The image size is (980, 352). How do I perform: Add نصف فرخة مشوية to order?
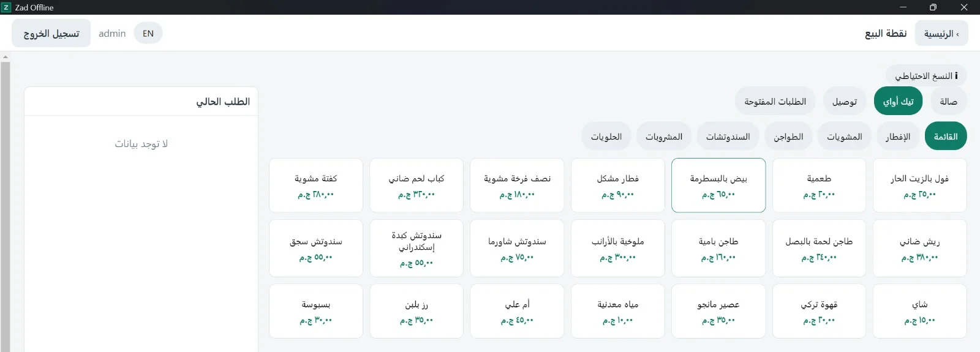[517, 185]
